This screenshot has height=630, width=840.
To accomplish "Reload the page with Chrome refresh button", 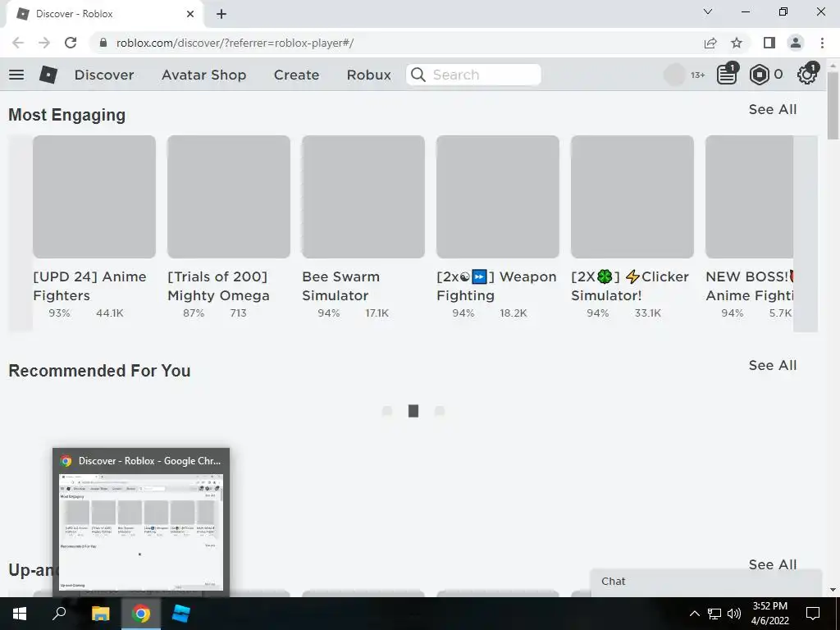I will [71, 43].
